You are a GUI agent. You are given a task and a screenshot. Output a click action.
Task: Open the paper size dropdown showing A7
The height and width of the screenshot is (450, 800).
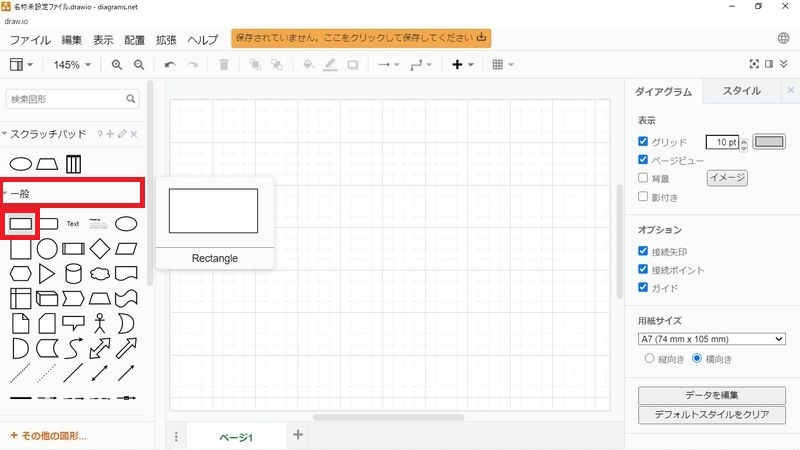point(711,339)
